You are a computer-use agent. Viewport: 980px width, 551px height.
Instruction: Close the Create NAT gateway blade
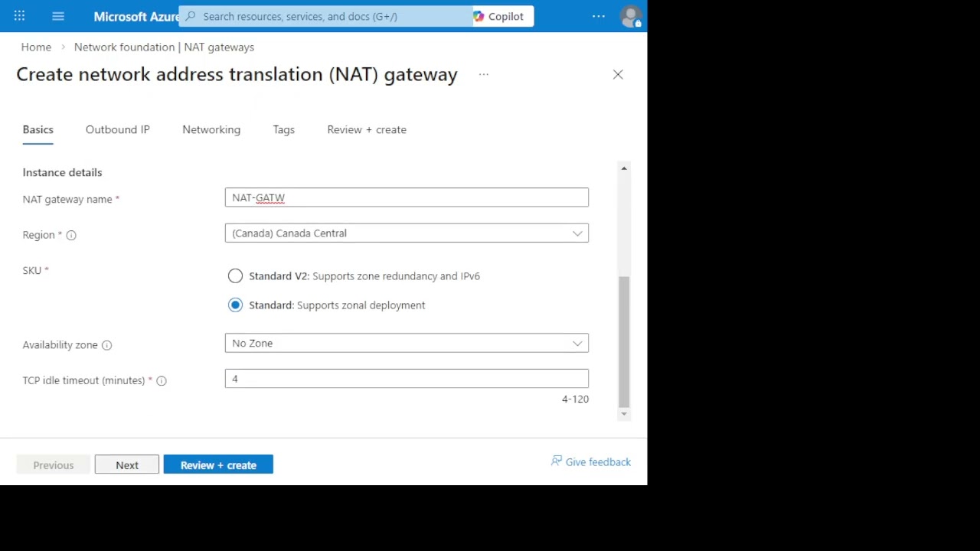(618, 74)
